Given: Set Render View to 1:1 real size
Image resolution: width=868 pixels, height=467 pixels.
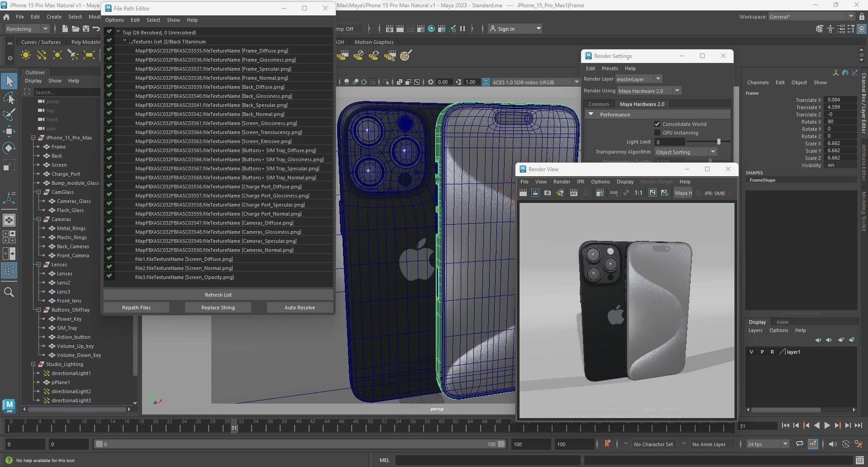Looking at the screenshot, I should click(639, 193).
